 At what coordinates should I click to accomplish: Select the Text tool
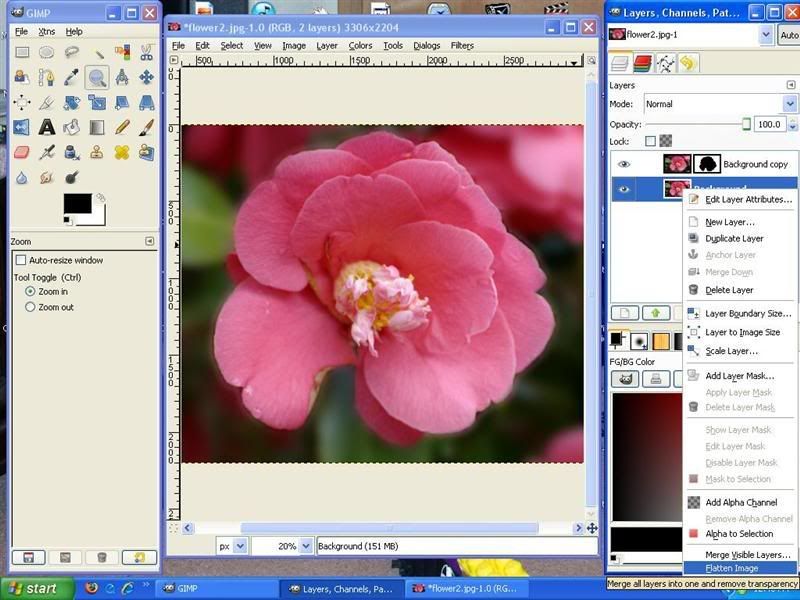(x=46, y=127)
